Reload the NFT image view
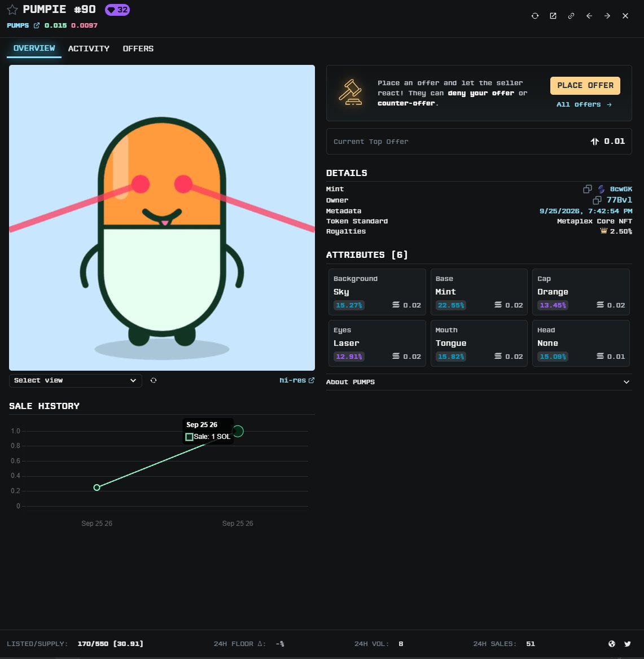This screenshot has height=659, width=644. (154, 380)
